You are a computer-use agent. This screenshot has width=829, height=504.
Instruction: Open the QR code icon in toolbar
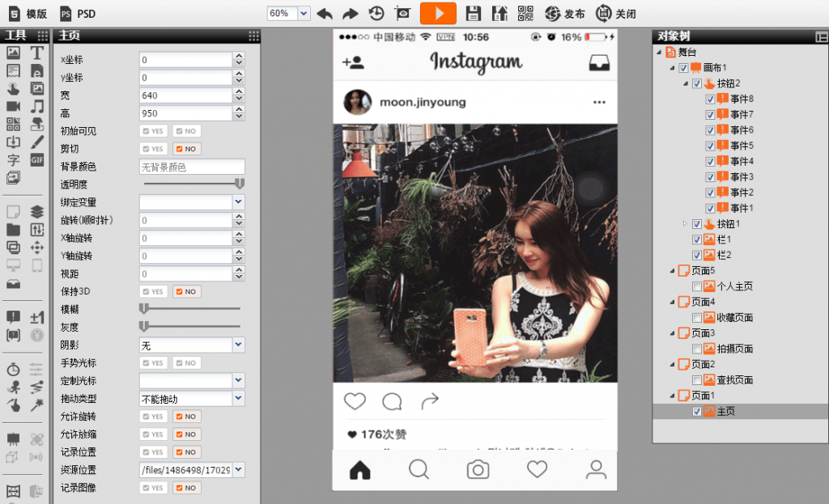tap(525, 13)
